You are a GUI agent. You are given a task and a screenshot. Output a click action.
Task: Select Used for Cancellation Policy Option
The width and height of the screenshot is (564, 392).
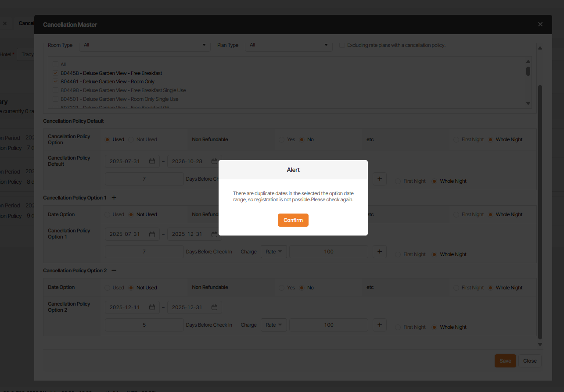tap(107, 139)
